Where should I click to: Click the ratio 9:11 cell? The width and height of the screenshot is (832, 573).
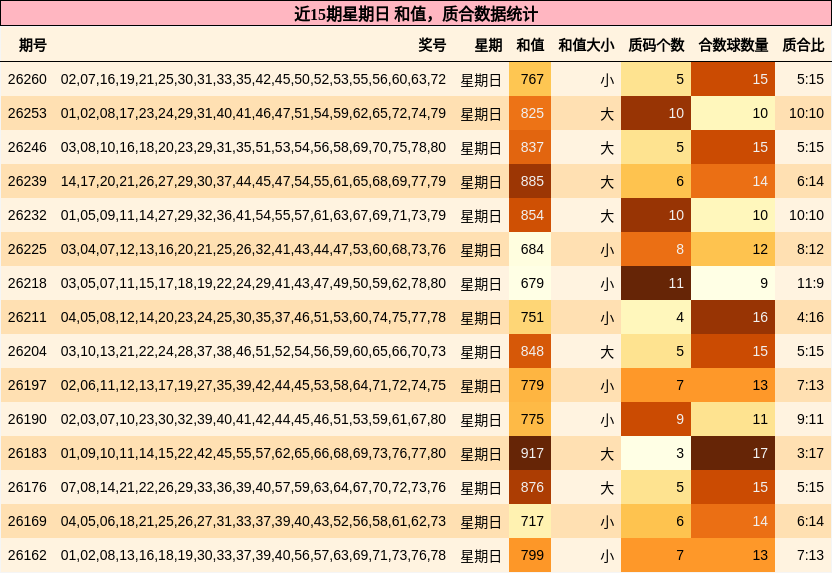point(803,419)
